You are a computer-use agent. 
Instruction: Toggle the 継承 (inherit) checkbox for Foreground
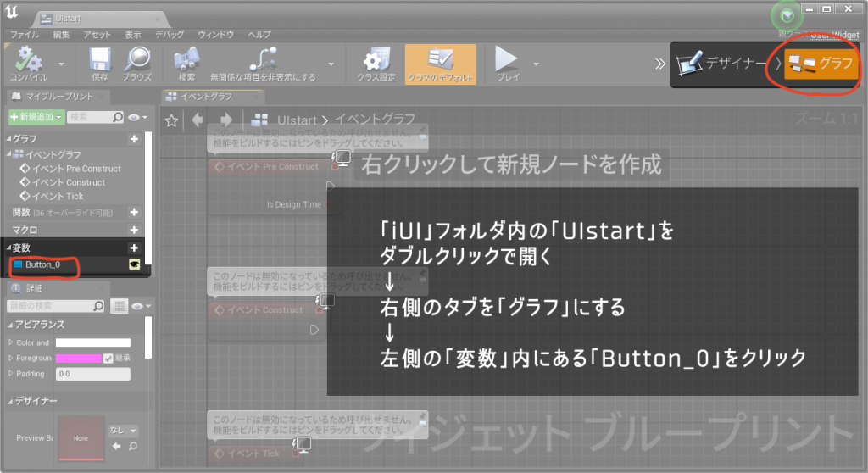coord(108,358)
